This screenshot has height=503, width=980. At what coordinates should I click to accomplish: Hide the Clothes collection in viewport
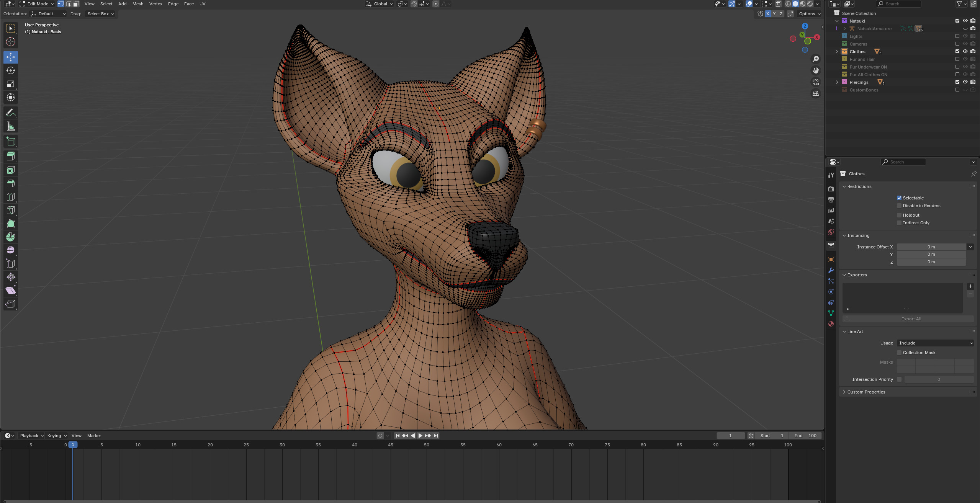pos(965,51)
